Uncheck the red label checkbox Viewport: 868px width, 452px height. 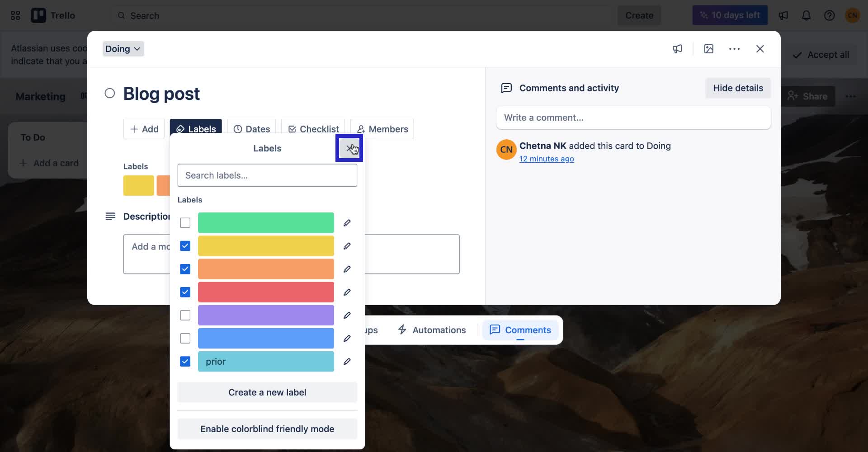coord(185,292)
